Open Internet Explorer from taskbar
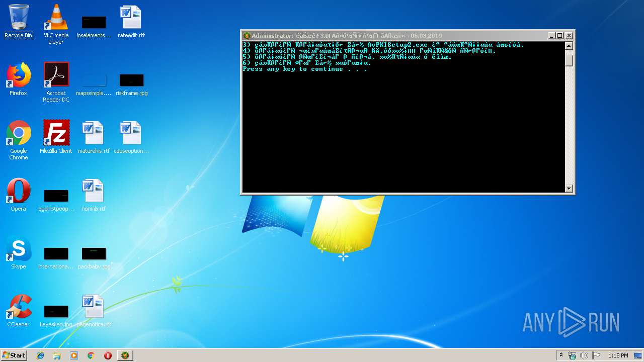Screen dimensions: 644x362 coord(40,355)
